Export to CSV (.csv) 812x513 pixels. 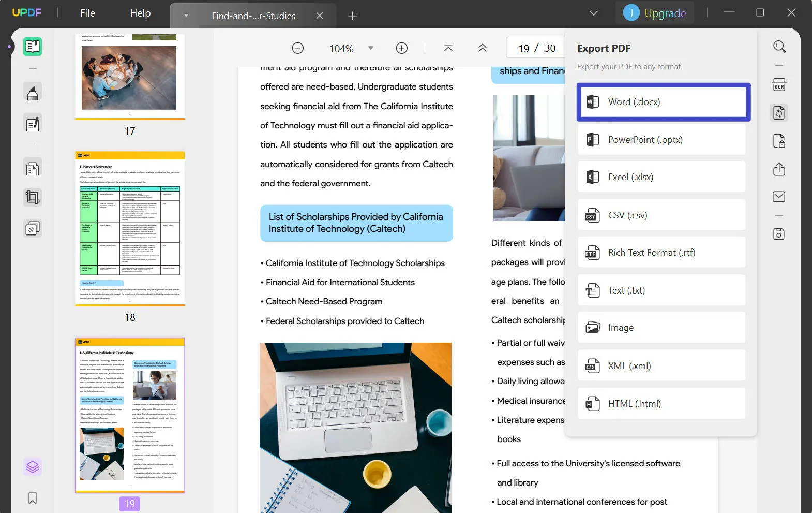coord(661,215)
